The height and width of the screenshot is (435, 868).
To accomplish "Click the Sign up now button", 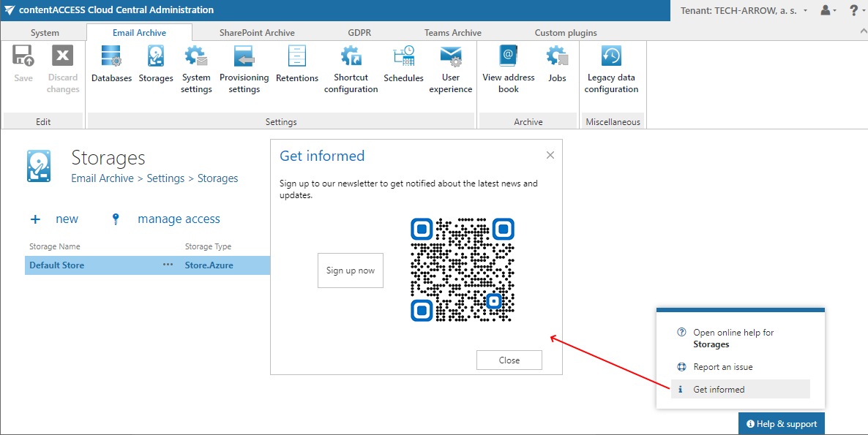I will click(x=351, y=271).
